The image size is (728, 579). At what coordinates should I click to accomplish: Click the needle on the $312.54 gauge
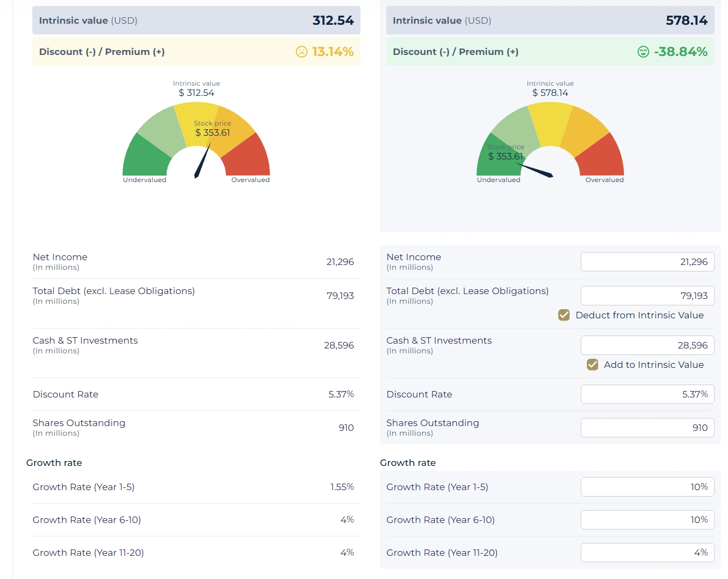pyautogui.click(x=203, y=161)
